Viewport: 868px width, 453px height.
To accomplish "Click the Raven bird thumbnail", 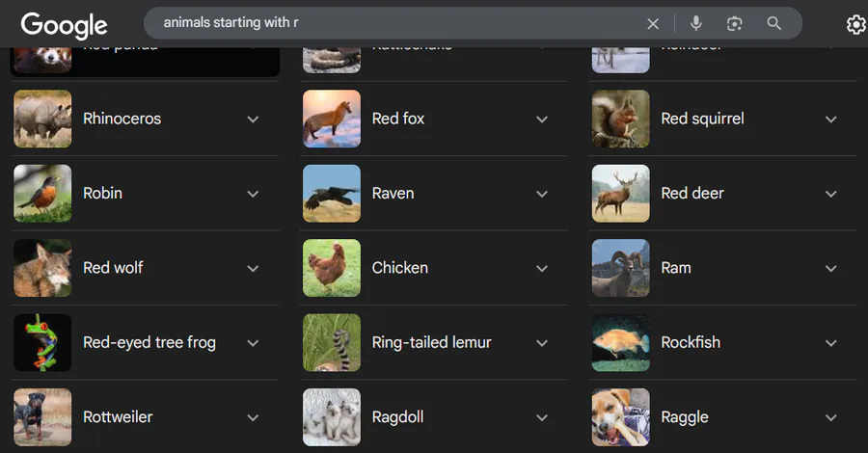I will [332, 194].
